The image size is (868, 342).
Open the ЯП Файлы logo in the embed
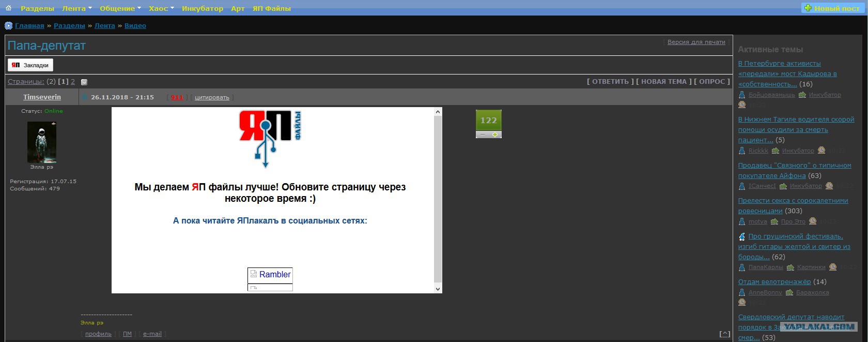pos(270,139)
